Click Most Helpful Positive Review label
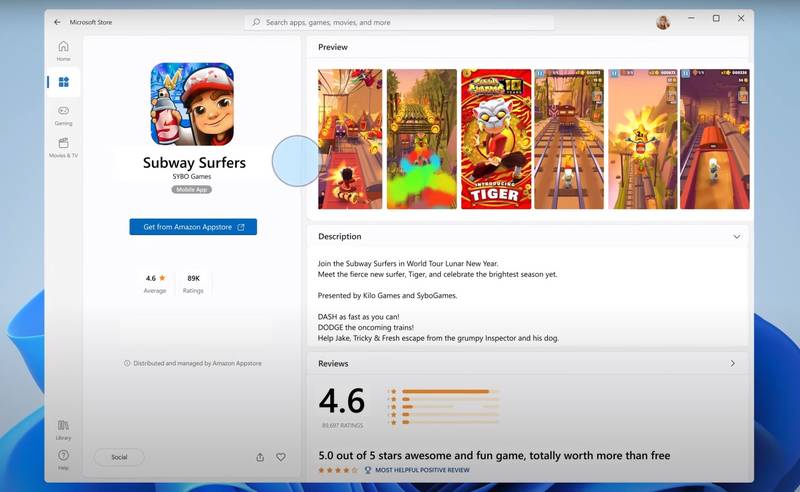 tap(422, 470)
